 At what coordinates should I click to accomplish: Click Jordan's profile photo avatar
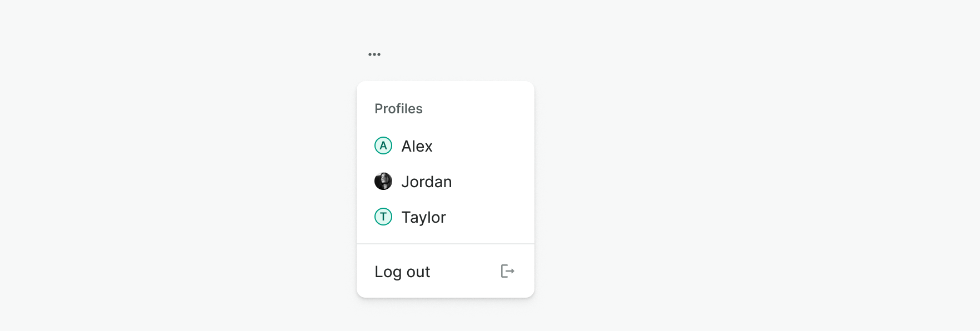pyautogui.click(x=383, y=181)
